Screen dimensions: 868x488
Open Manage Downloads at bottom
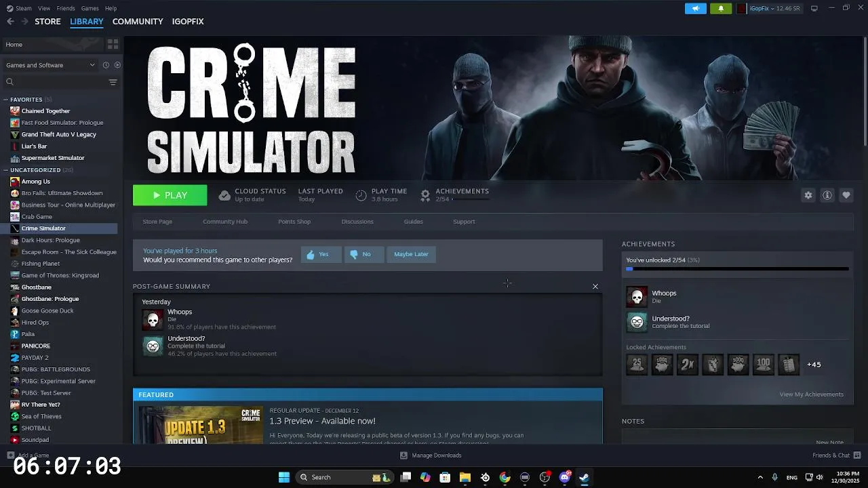point(431,455)
